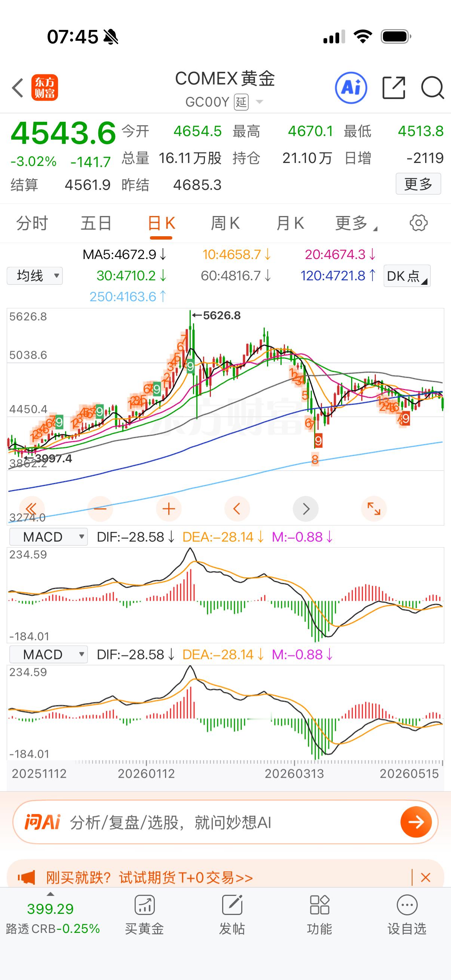This screenshot has height=980, width=451.
Task: Open first MACD indicator dropdown
Action: click(x=48, y=537)
